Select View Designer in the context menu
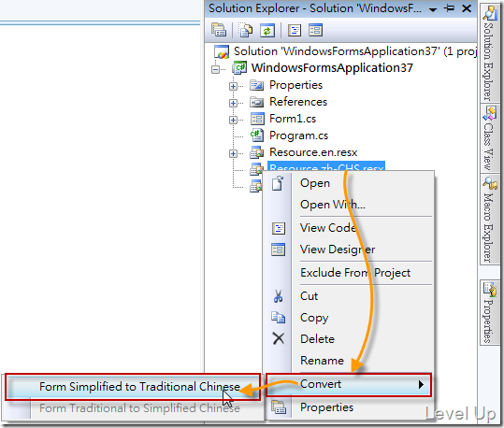This screenshot has width=504, height=428. (x=349, y=250)
